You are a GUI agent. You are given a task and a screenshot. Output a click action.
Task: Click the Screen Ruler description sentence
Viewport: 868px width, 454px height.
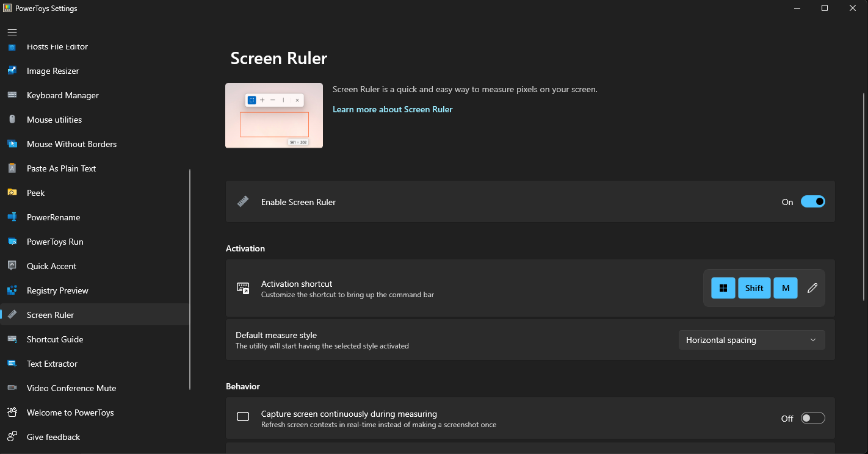tap(465, 89)
